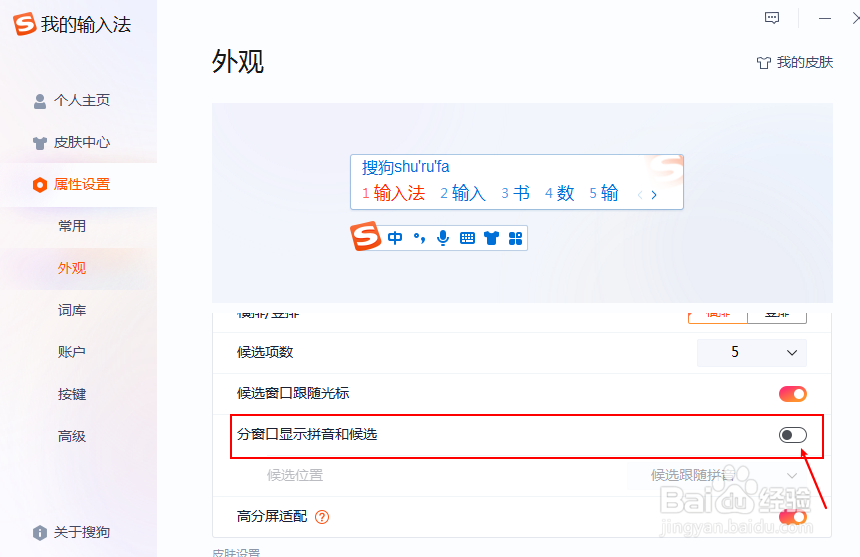860x557 pixels.
Task: Click the 分窗口显示拼音和候选 label
Action: click(x=307, y=435)
